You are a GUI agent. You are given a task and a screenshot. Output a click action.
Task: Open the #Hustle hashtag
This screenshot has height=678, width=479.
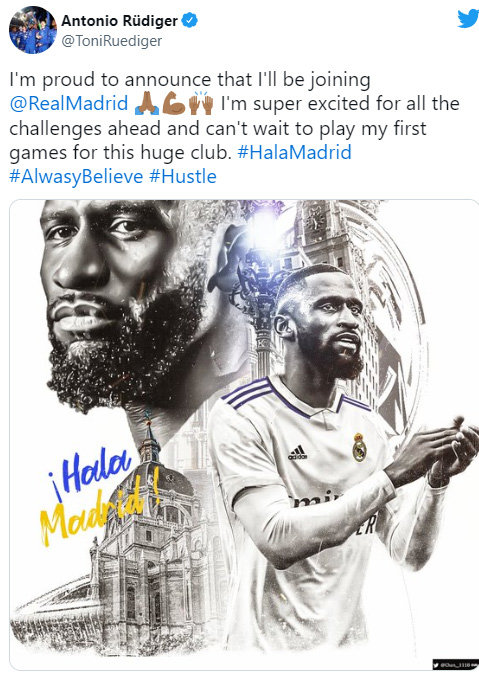click(182, 177)
